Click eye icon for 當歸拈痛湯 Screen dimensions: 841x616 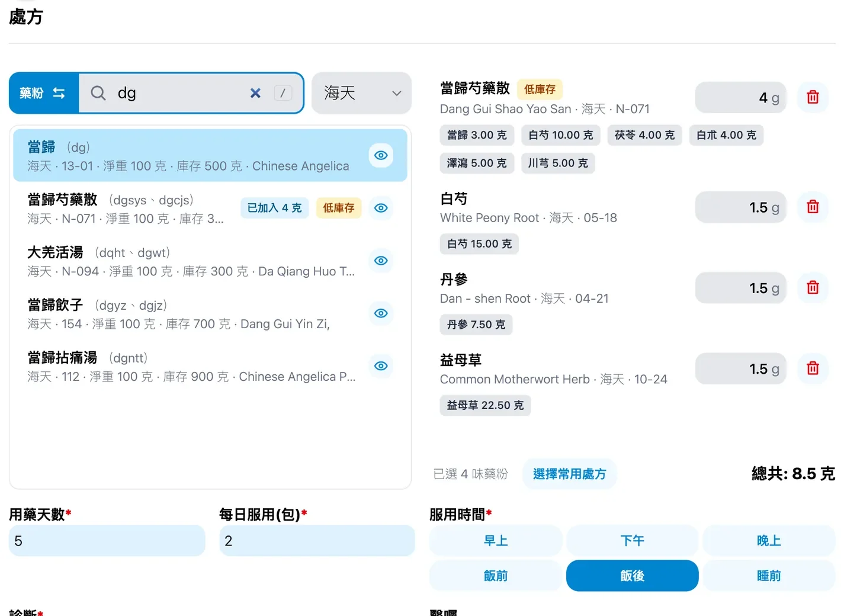click(x=381, y=366)
